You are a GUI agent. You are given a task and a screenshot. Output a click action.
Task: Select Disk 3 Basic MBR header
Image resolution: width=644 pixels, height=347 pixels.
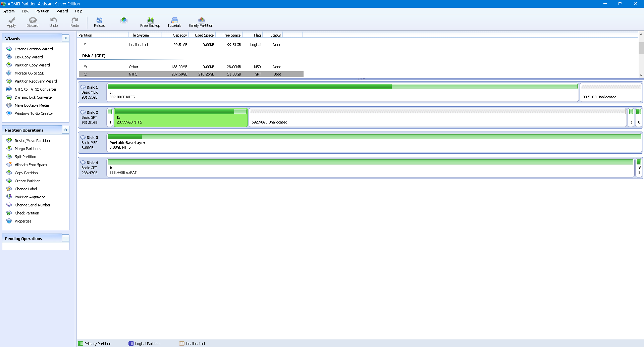pyautogui.click(x=92, y=143)
